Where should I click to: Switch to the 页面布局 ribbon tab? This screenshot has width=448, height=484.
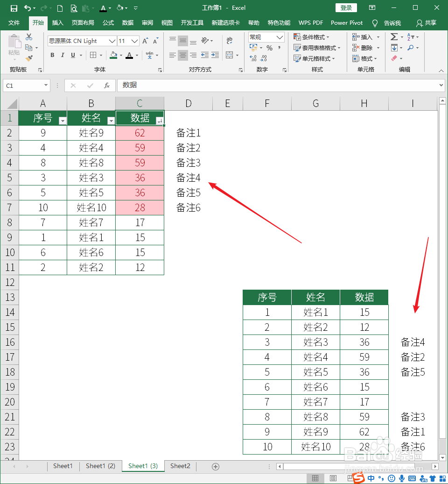83,23
